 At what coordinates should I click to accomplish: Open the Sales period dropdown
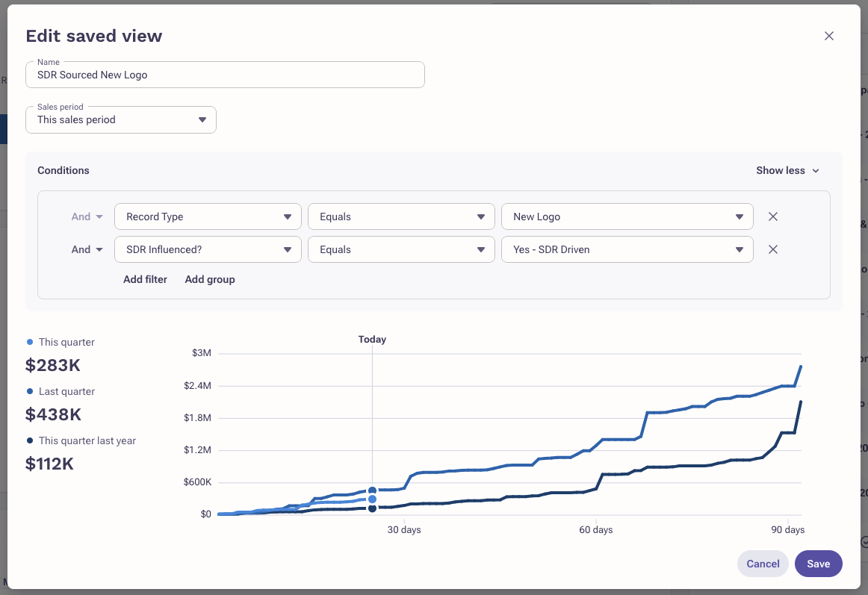pyautogui.click(x=121, y=119)
